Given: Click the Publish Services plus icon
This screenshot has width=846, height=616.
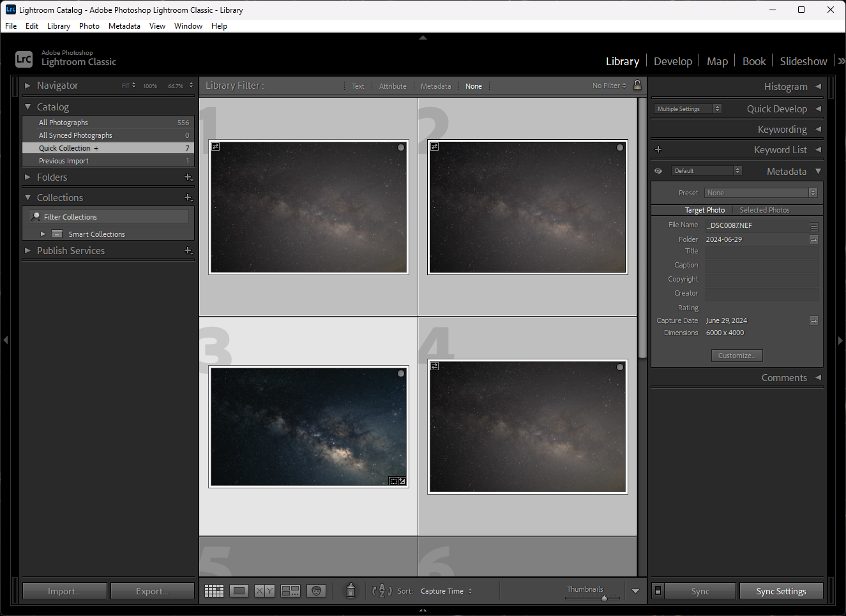Looking at the screenshot, I should [188, 251].
